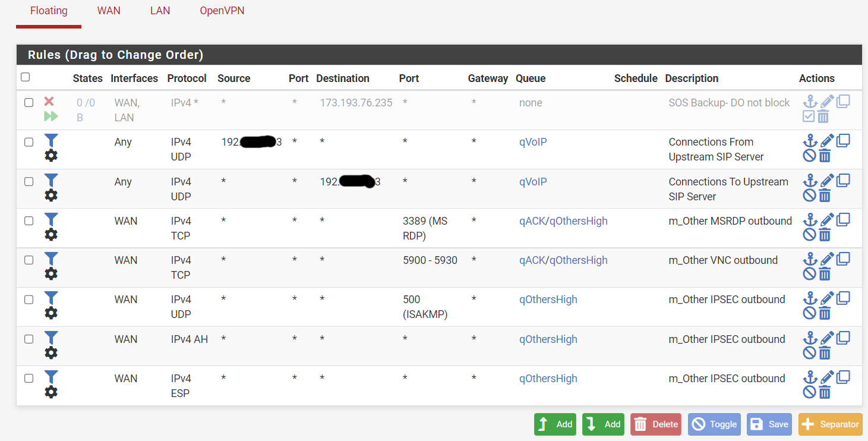Delete the m_Other MSRDP outbound rule
Screen dimensions: 868x441
pyautogui.click(x=825, y=235)
